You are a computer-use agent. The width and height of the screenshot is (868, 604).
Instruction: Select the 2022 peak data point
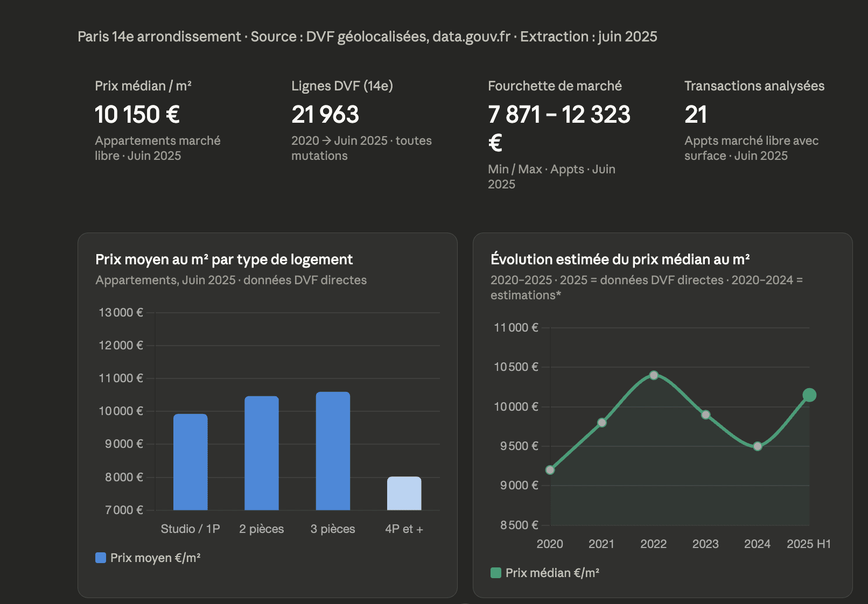tap(654, 375)
